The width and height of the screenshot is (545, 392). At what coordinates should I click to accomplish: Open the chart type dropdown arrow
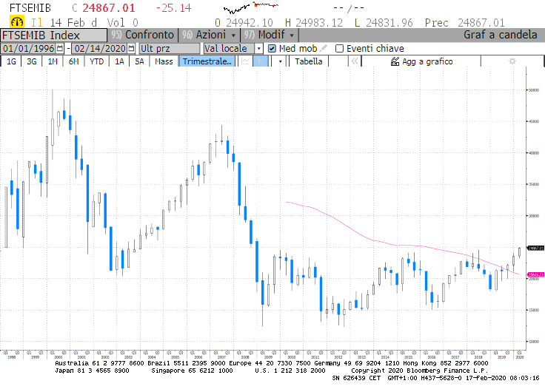click(280, 61)
